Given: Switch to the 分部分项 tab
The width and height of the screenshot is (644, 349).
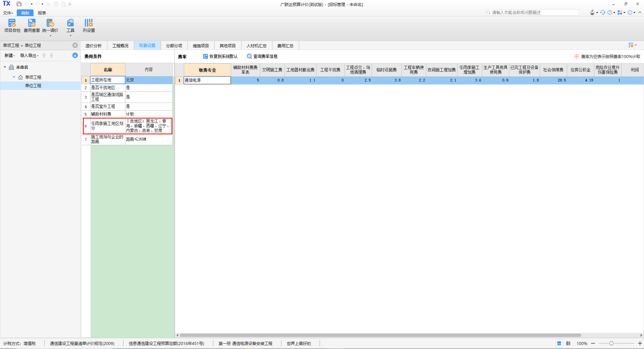Looking at the screenshot, I should coord(174,46).
